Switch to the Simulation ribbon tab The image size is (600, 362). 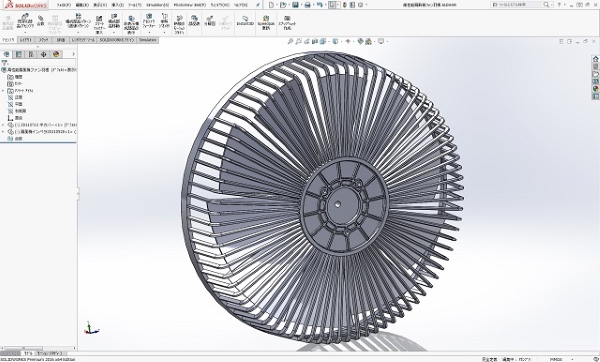tap(147, 40)
